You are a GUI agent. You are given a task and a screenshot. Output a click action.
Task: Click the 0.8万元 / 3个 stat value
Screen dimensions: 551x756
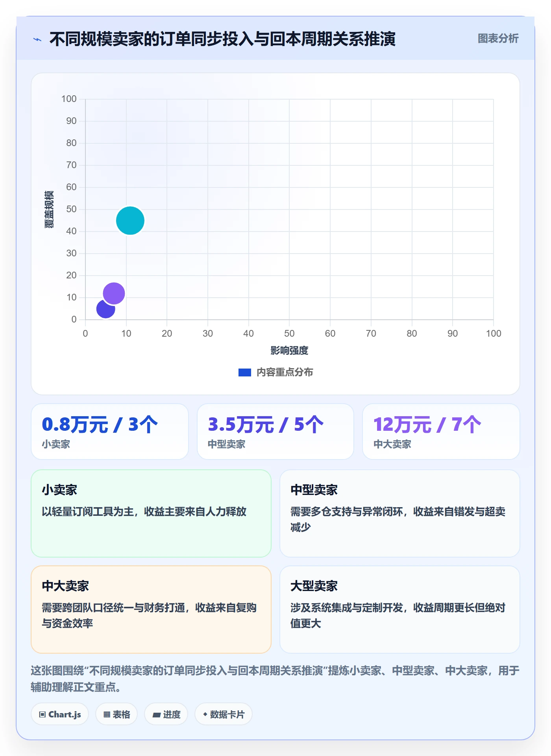coord(100,424)
